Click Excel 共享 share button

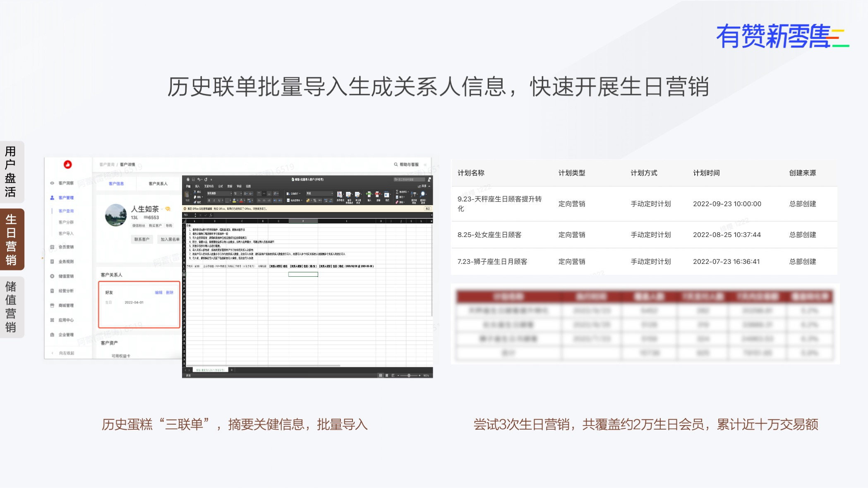[422, 186]
